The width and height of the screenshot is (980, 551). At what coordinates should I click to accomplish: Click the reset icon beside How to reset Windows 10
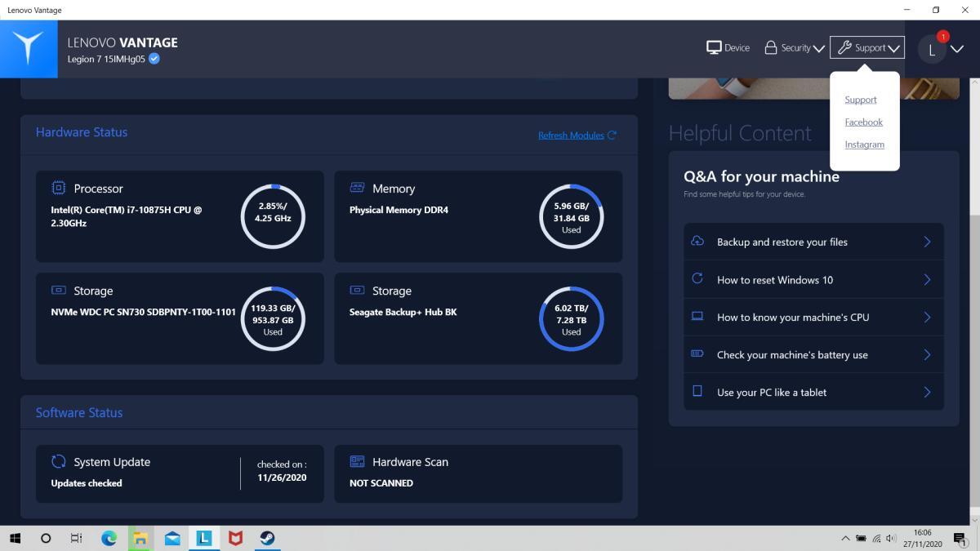pos(697,278)
